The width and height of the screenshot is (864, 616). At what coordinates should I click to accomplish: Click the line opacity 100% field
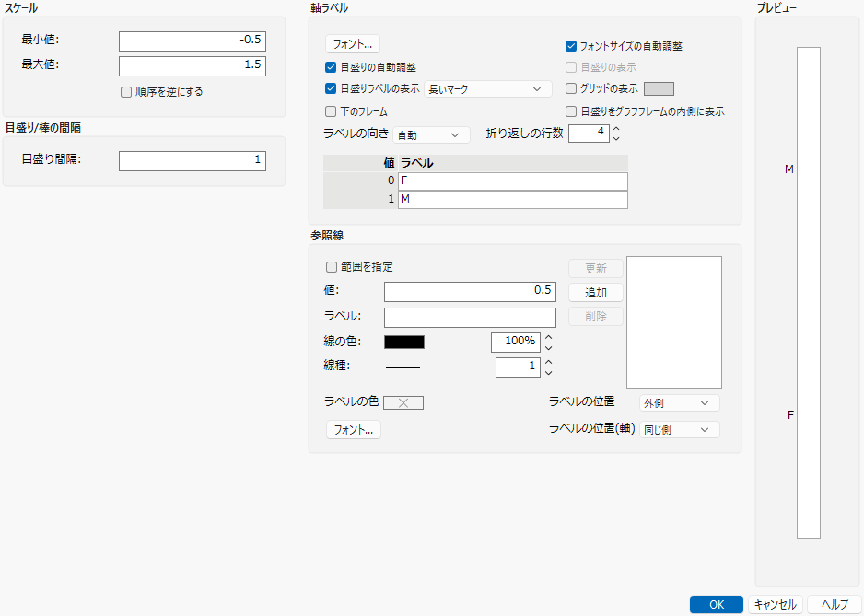516,343
